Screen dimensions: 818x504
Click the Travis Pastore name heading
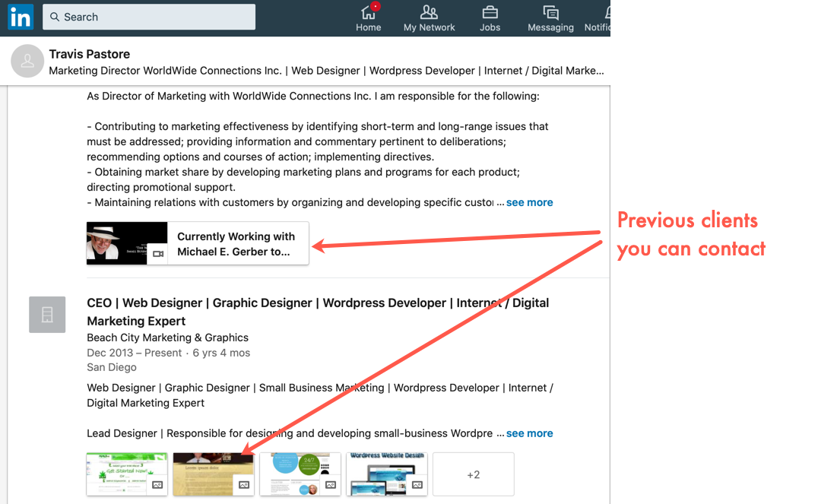click(89, 54)
